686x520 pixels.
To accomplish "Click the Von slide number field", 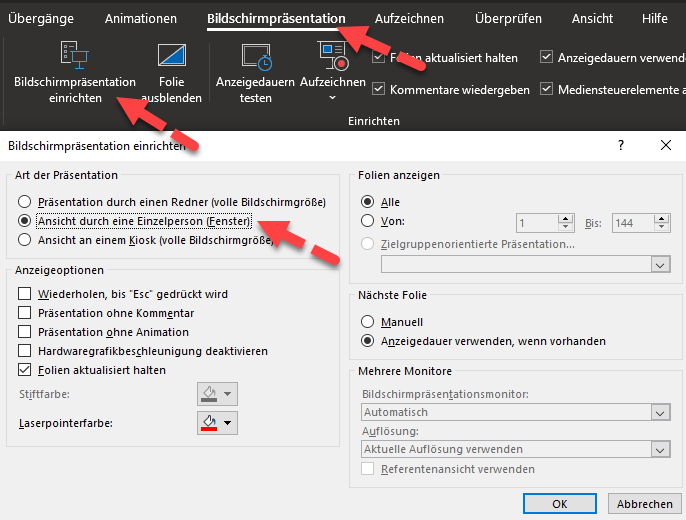I will point(537,224).
